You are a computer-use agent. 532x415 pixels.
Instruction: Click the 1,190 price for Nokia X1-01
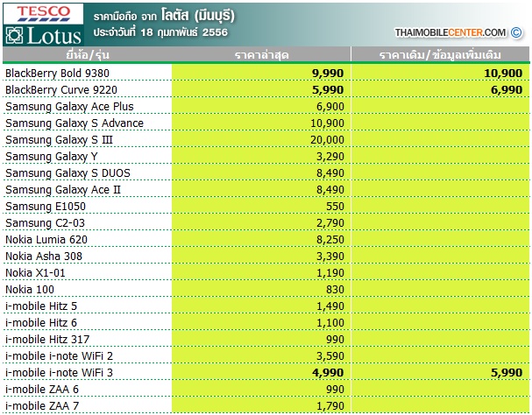tap(330, 272)
